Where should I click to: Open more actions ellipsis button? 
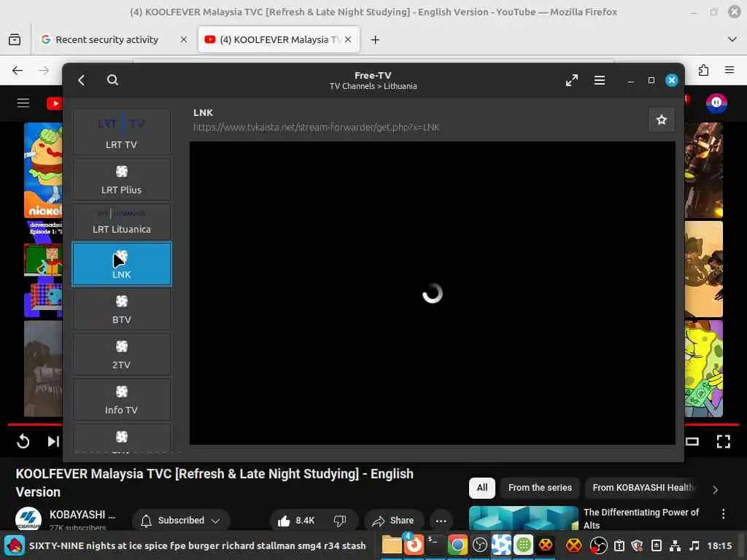[441, 521]
